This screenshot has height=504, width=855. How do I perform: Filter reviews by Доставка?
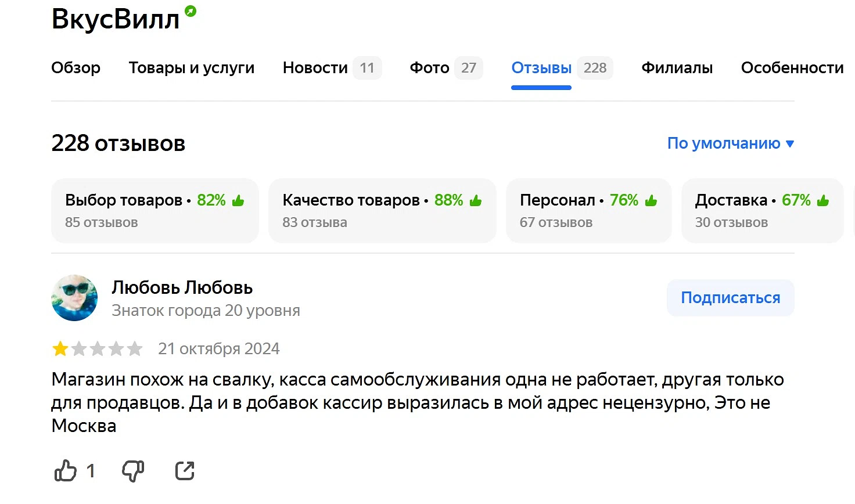pyautogui.click(x=762, y=210)
